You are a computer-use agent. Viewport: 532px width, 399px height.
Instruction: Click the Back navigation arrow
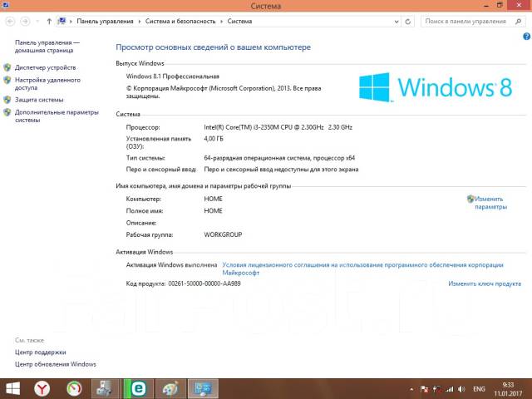[x=10, y=21]
